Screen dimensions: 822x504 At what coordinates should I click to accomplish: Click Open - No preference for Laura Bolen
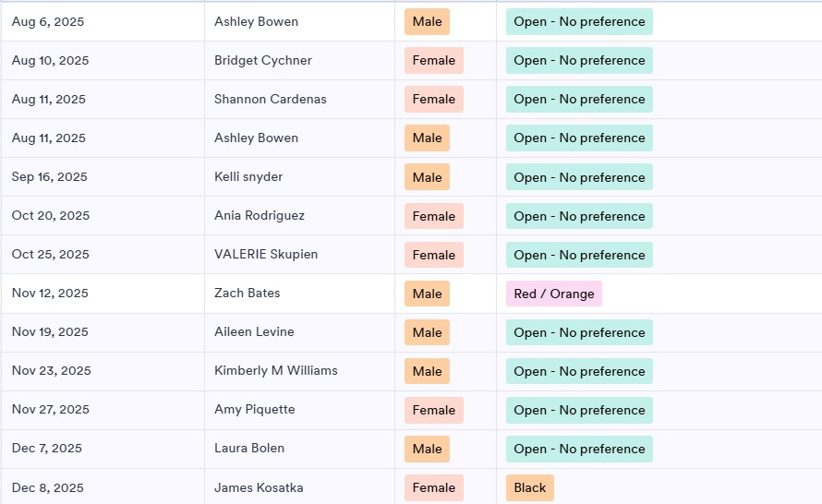(x=579, y=449)
